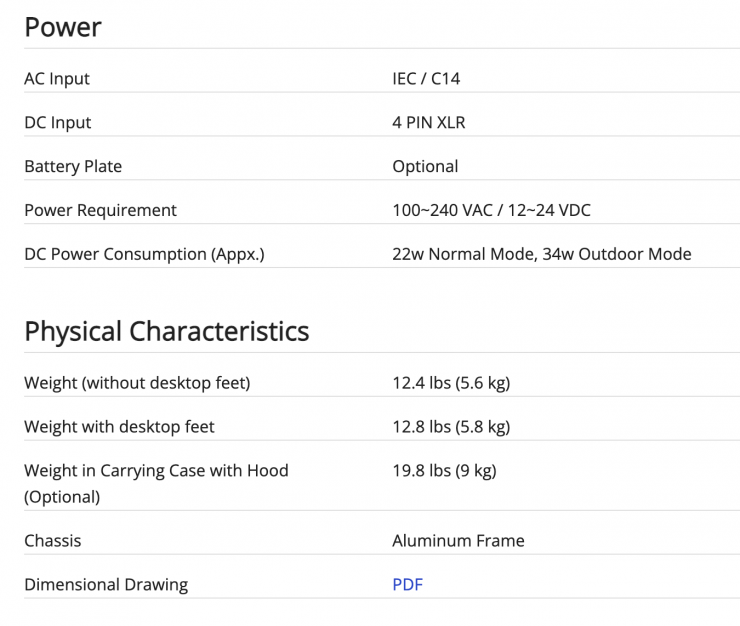This screenshot has width=740, height=626.
Task: Select the Battery Plate label
Action: click(x=73, y=166)
